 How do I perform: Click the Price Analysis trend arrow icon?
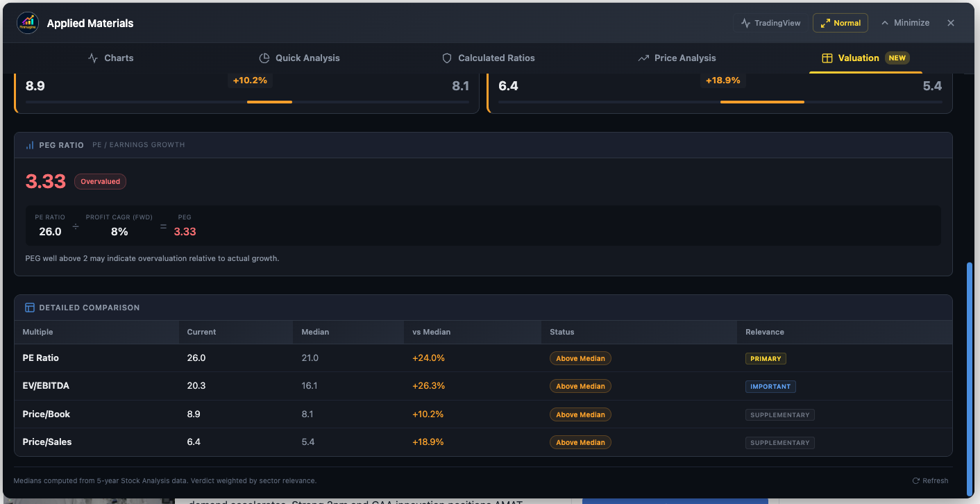click(642, 58)
